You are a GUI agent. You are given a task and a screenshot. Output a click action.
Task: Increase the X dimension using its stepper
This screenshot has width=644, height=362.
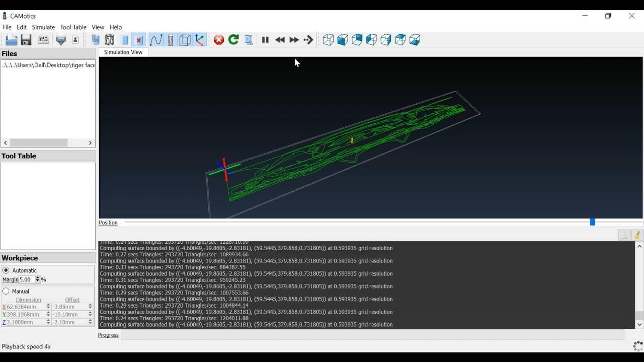point(47,305)
